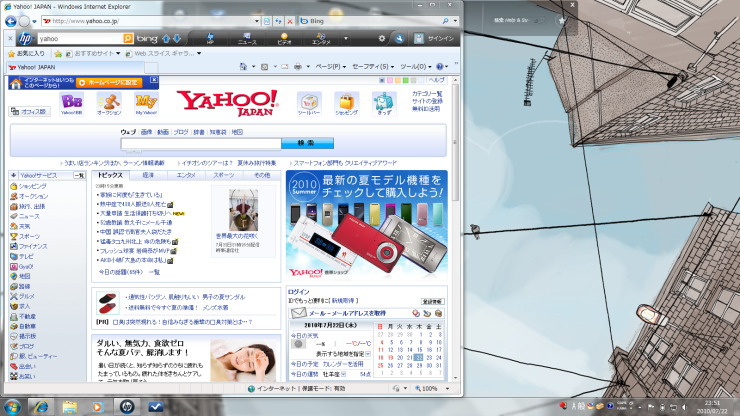Open HP toolbar settings gear
This screenshot has width=740, height=416.
(381, 39)
